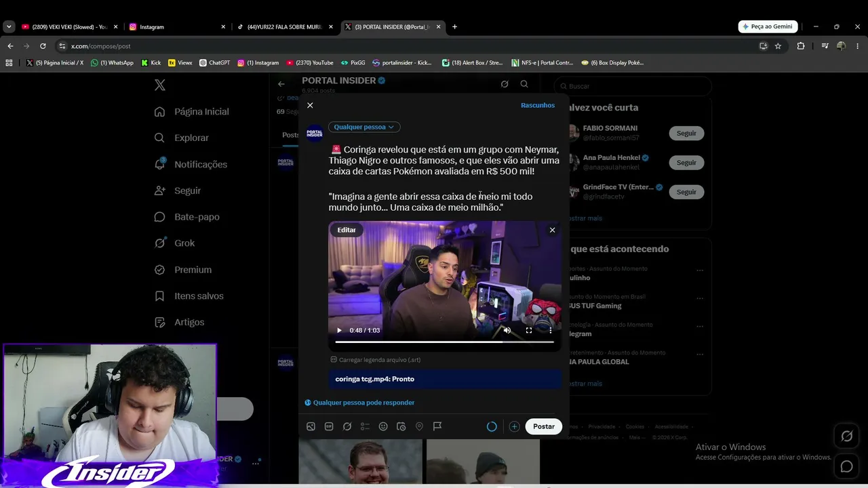
Task: Enter fullscreen on the attached video
Action: [529, 330]
